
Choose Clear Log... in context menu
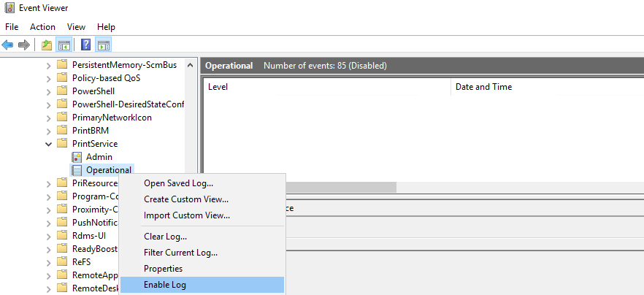point(165,237)
